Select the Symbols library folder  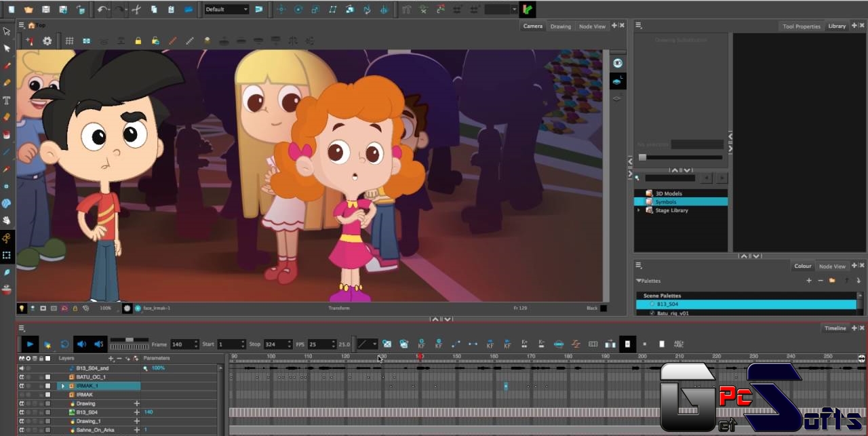tap(681, 201)
